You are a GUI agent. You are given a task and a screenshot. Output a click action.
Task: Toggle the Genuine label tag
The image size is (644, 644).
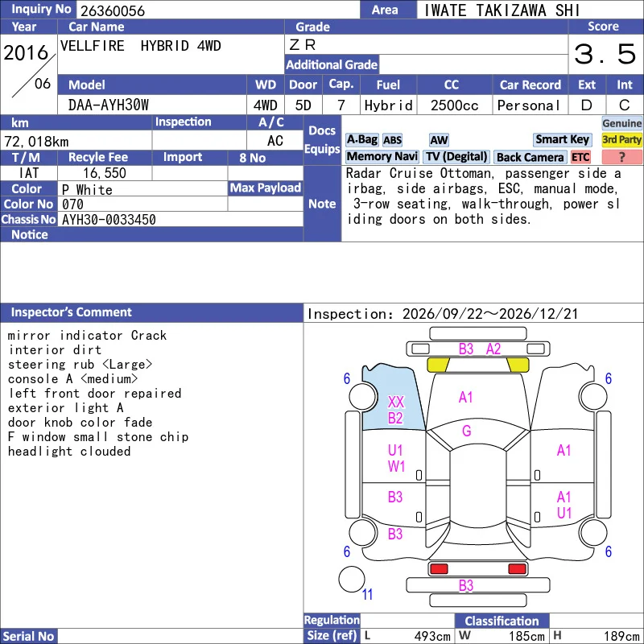click(621, 123)
